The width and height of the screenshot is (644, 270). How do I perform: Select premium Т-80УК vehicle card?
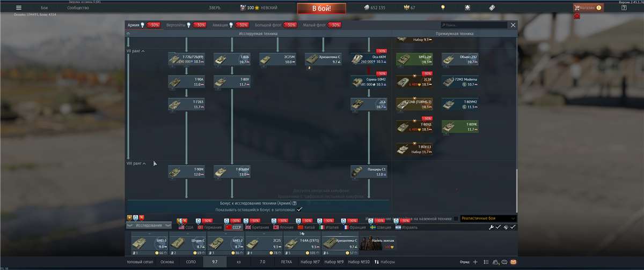(x=460, y=126)
